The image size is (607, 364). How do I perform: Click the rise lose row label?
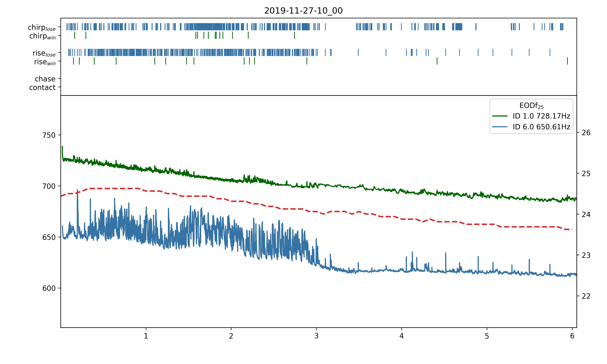pyautogui.click(x=44, y=53)
